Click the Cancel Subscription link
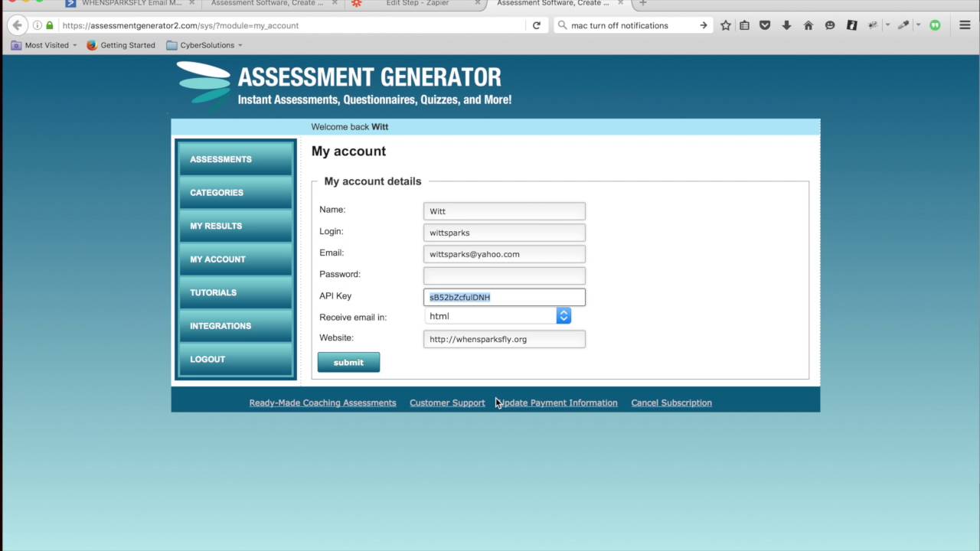 tap(671, 403)
